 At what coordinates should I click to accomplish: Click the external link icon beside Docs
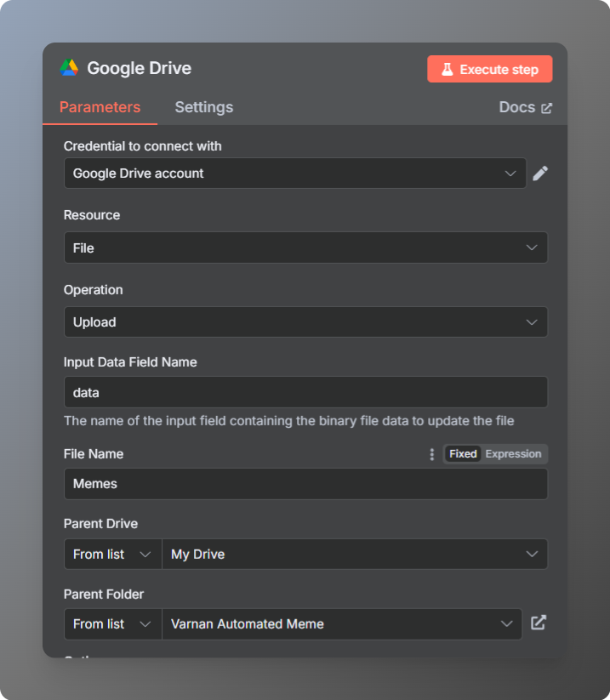546,108
